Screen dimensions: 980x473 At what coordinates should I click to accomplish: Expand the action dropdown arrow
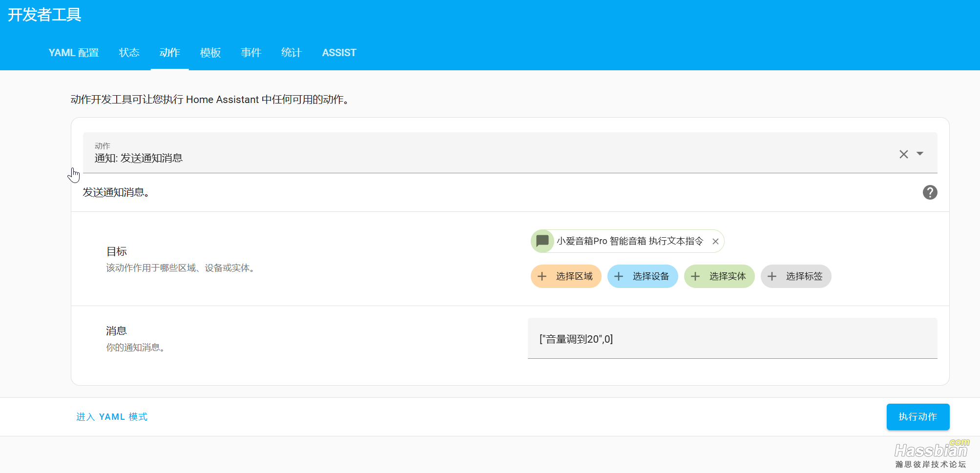point(920,154)
